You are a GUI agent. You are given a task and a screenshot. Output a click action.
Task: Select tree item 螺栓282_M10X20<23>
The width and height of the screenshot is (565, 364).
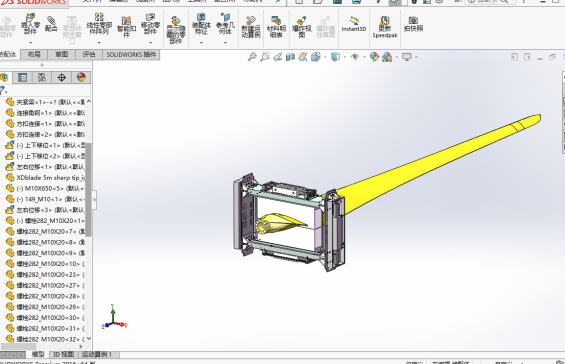(45, 274)
